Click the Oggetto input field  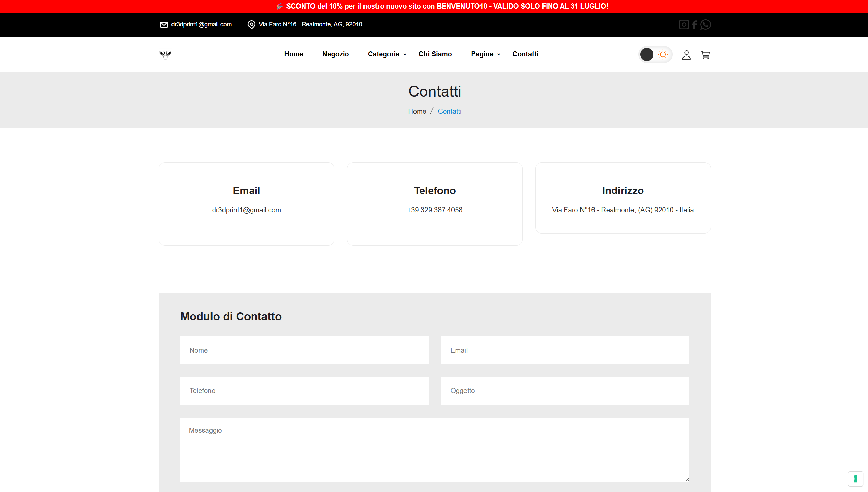[x=565, y=391]
